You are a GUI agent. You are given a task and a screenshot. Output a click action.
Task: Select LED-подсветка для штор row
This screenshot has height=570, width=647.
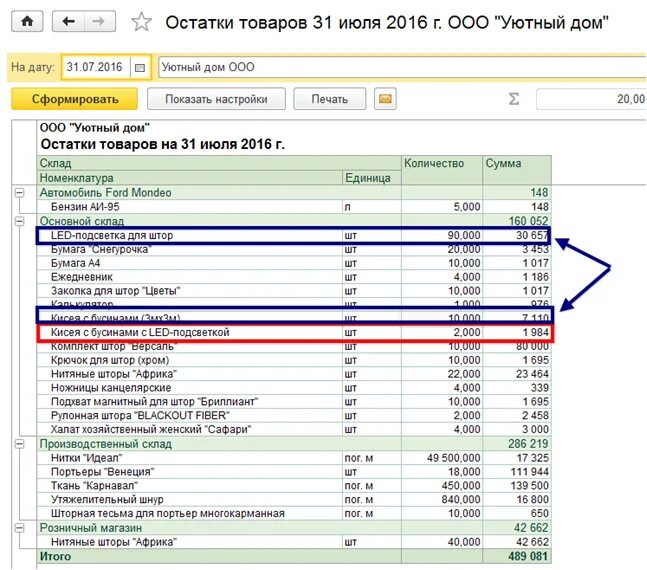click(294, 235)
